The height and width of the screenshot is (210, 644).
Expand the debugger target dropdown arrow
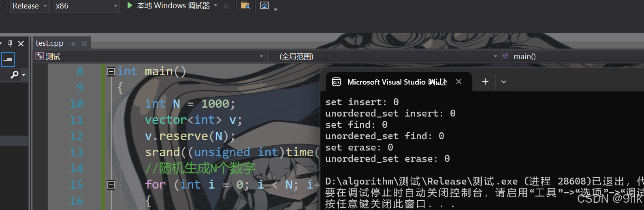[x=215, y=6]
